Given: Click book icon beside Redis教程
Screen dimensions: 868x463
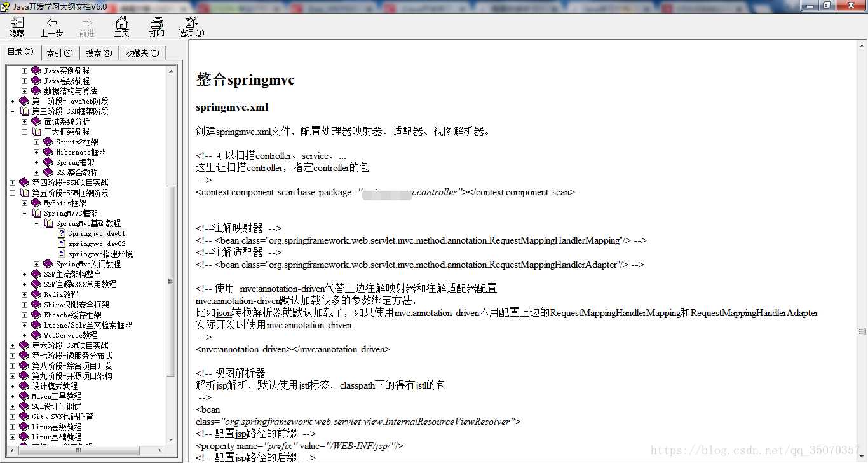Looking at the screenshot, I should pos(36,294).
